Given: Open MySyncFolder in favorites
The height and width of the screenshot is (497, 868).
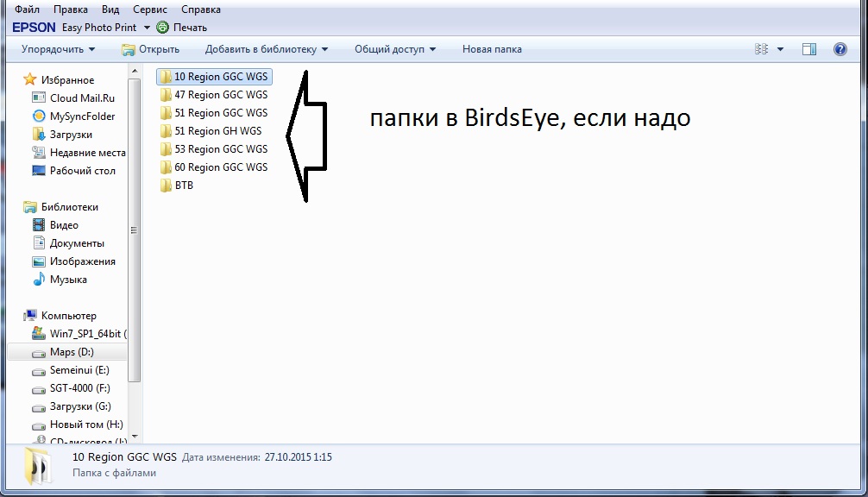Looking at the screenshot, I should pyautogui.click(x=82, y=116).
